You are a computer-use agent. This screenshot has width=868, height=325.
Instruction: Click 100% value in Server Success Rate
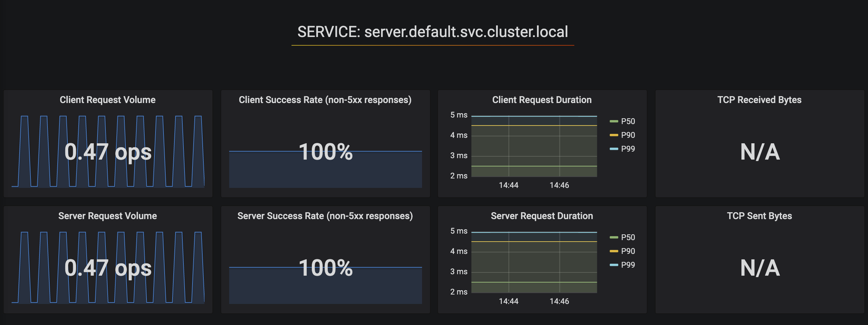[326, 268]
